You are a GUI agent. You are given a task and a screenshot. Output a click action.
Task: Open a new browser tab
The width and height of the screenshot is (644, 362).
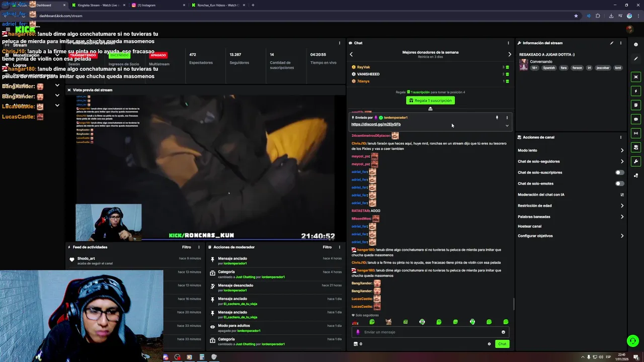253,5
